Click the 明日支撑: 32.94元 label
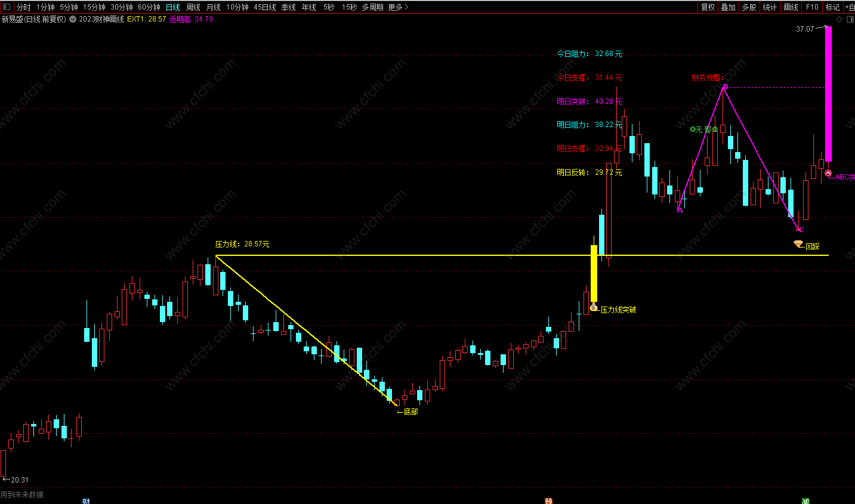855x504 pixels. pyautogui.click(x=589, y=149)
